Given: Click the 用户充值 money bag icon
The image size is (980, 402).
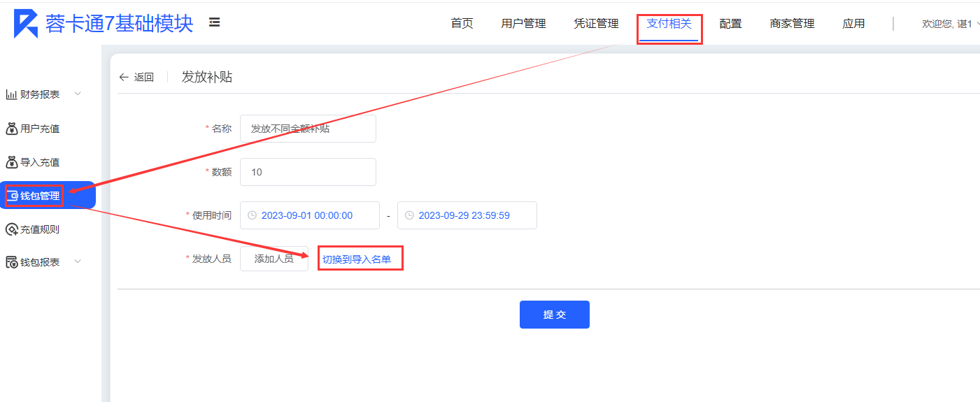Looking at the screenshot, I should click(11, 129).
